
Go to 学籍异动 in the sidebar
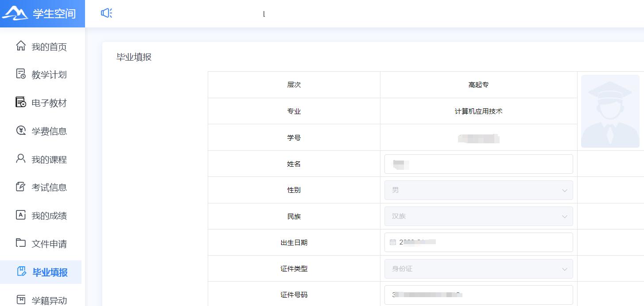point(49,300)
